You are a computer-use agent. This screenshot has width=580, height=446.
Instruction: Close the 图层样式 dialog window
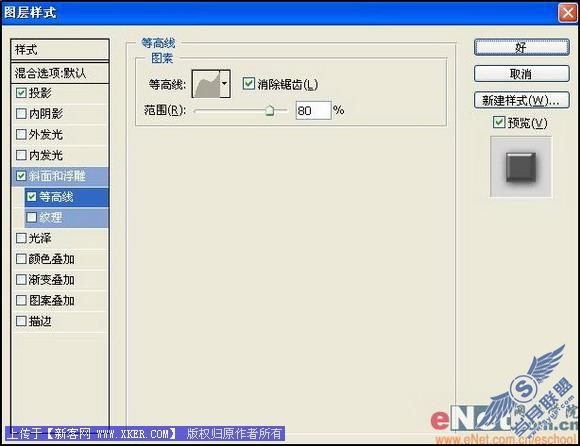point(567,13)
